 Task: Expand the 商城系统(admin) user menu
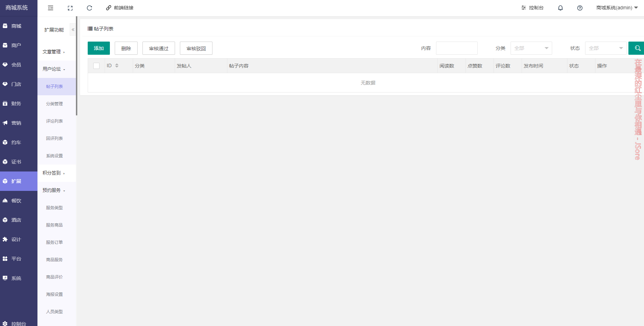tap(617, 8)
